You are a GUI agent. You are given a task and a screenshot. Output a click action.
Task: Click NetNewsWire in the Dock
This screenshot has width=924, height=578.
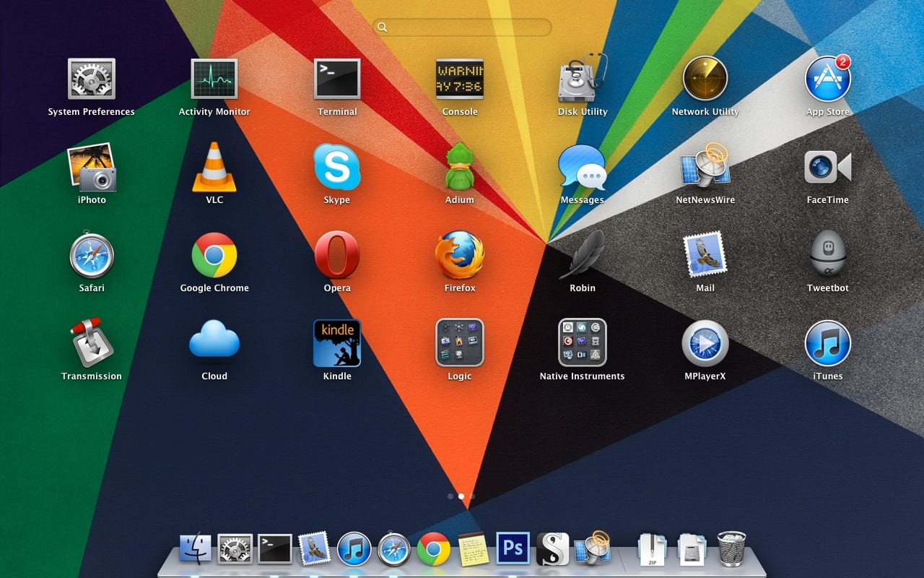592,548
